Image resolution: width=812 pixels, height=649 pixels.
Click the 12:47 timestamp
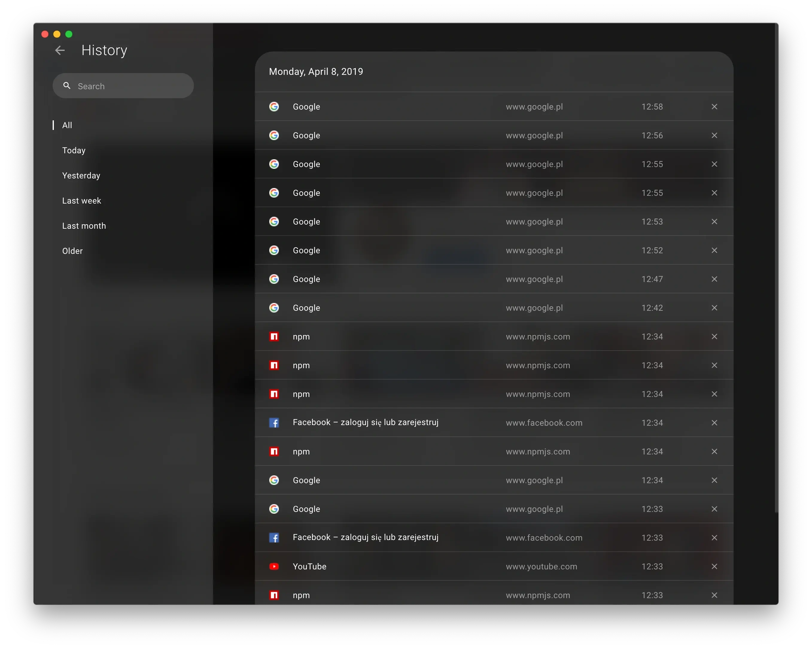pos(652,279)
